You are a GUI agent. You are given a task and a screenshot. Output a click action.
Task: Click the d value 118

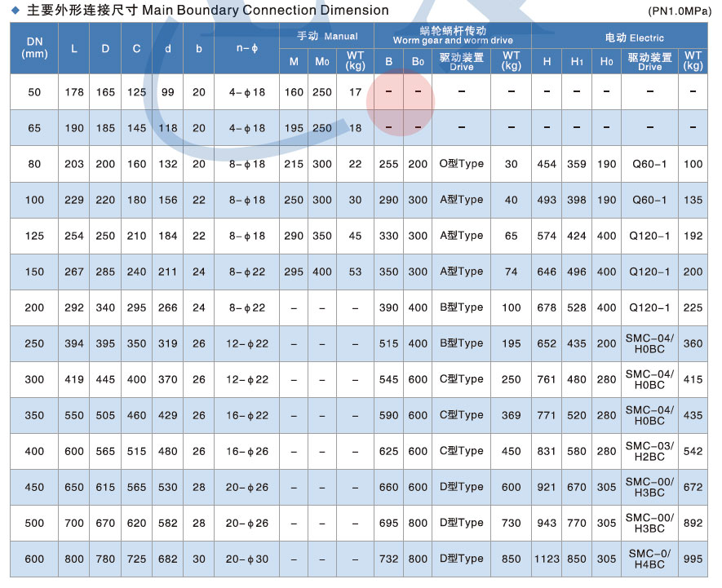[x=167, y=128]
